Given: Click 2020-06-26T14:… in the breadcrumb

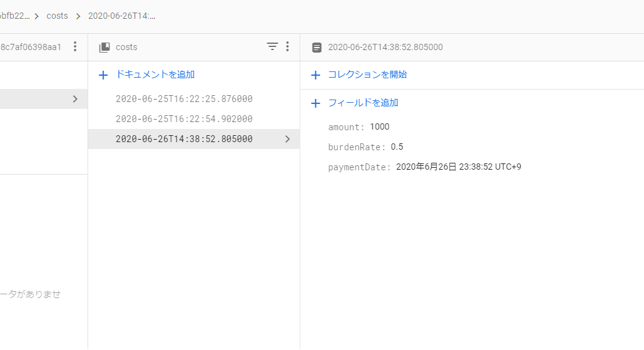Looking at the screenshot, I should click(121, 16).
